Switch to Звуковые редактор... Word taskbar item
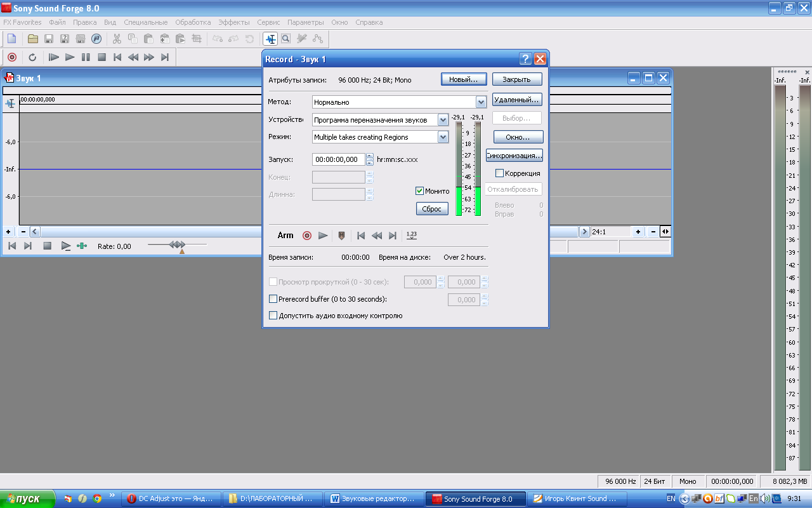 tap(374, 499)
